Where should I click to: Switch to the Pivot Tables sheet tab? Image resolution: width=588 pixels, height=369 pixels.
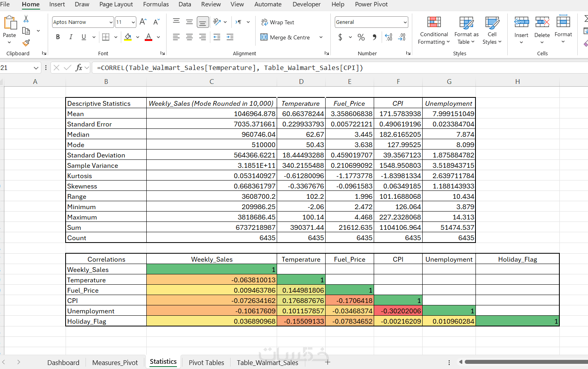pyautogui.click(x=206, y=363)
